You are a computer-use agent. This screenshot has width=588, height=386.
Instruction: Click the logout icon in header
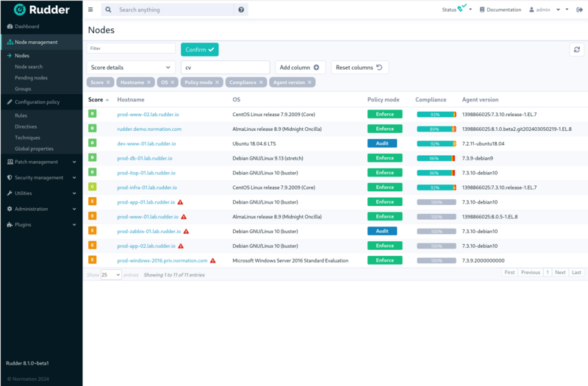tap(579, 10)
